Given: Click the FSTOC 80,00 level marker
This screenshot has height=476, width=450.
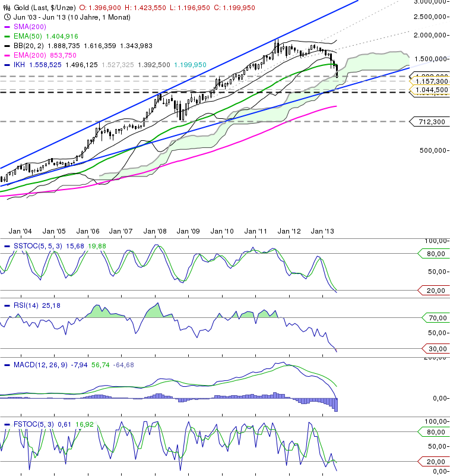Looking at the screenshot, I should pyautogui.click(x=433, y=432).
